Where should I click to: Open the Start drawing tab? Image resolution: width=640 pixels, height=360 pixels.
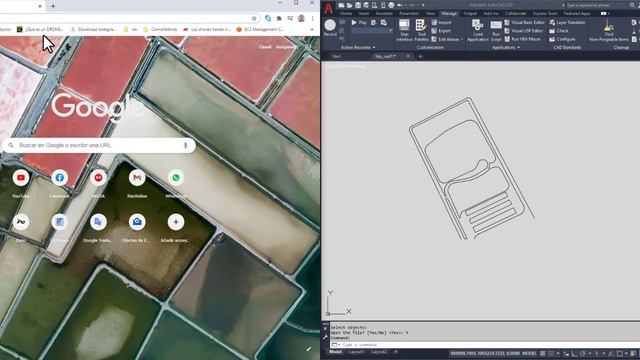click(x=336, y=56)
